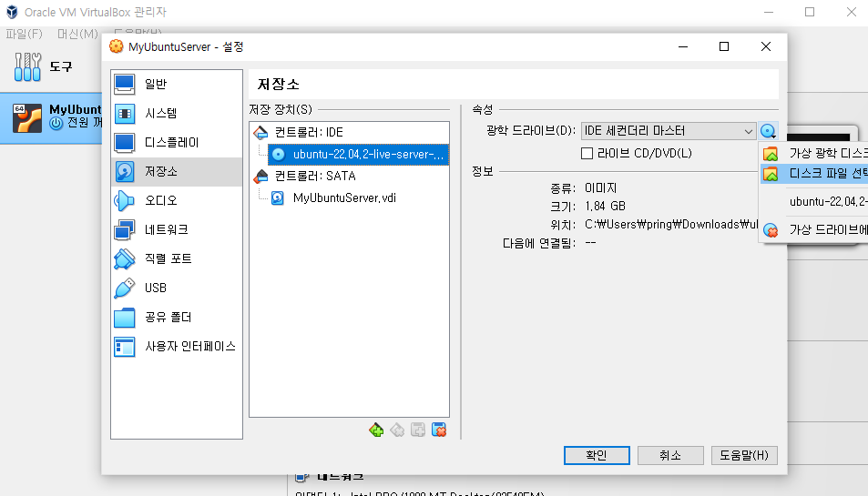
Task: Open the 머신(M) menu in VirtualBox manager
Action: click(x=77, y=34)
